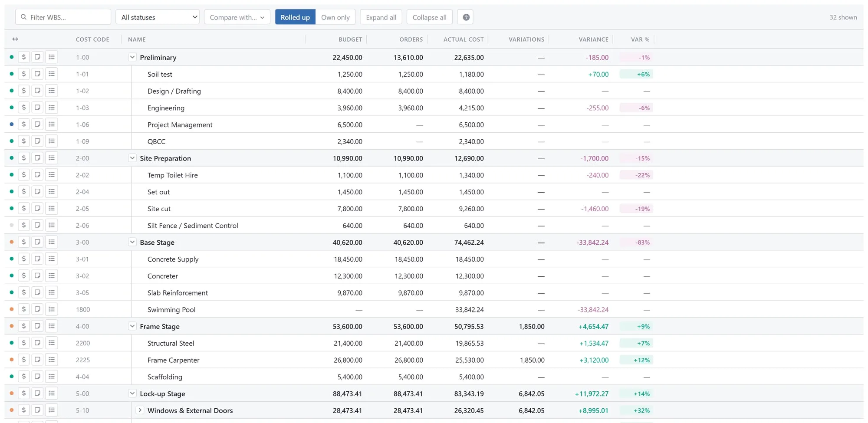Open the dollar icon on the Engineering row
The image size is (868, 423).
coord(24,108)
